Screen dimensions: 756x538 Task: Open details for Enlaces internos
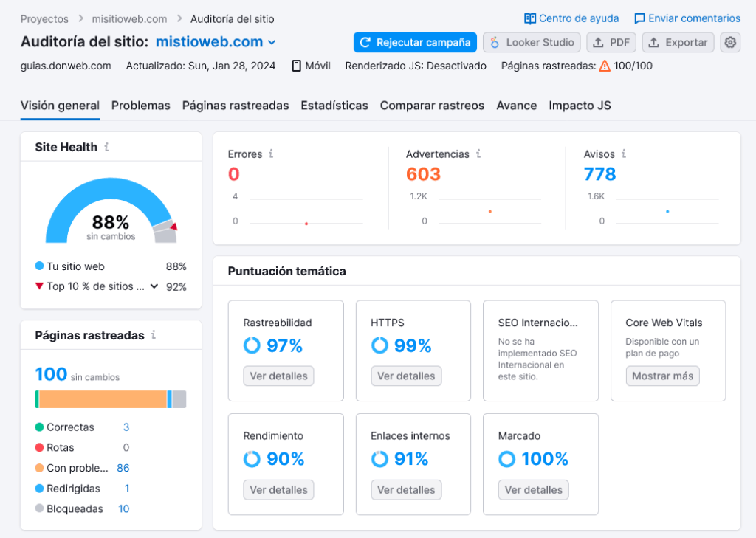pos(406,489)
